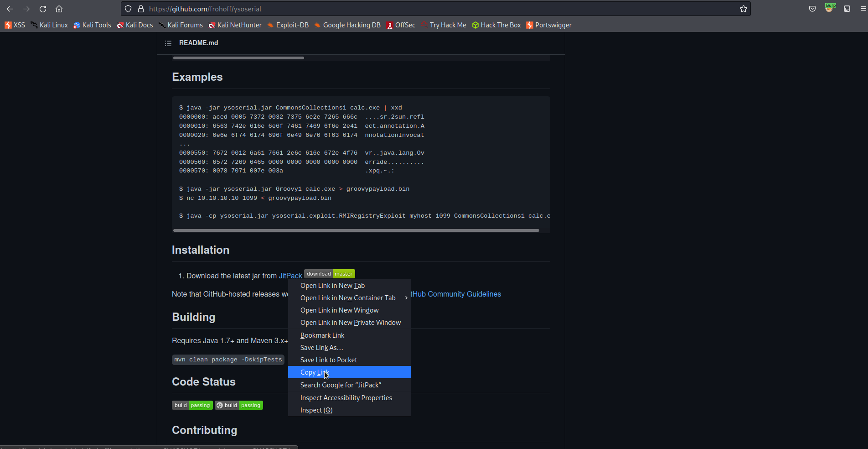Open the OffSec bookmark
The image size is (868, 449).
point(401,25)
